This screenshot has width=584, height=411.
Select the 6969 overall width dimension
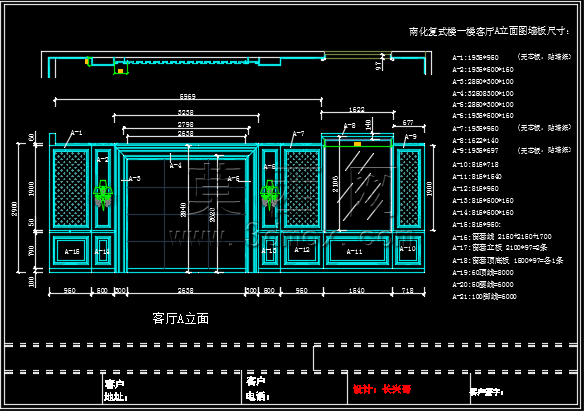coord(188,96)
